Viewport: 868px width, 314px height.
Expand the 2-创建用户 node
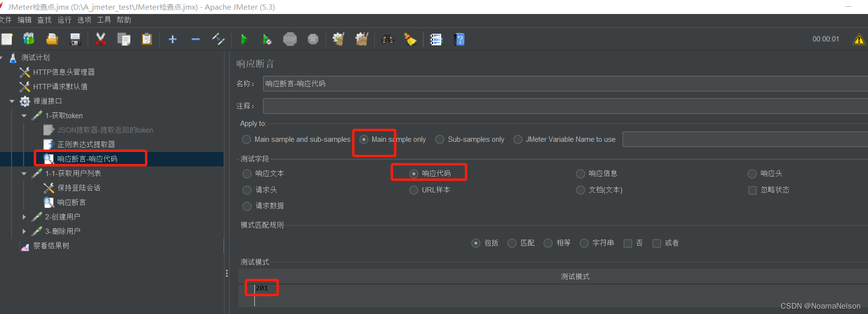tap(24, 217)
